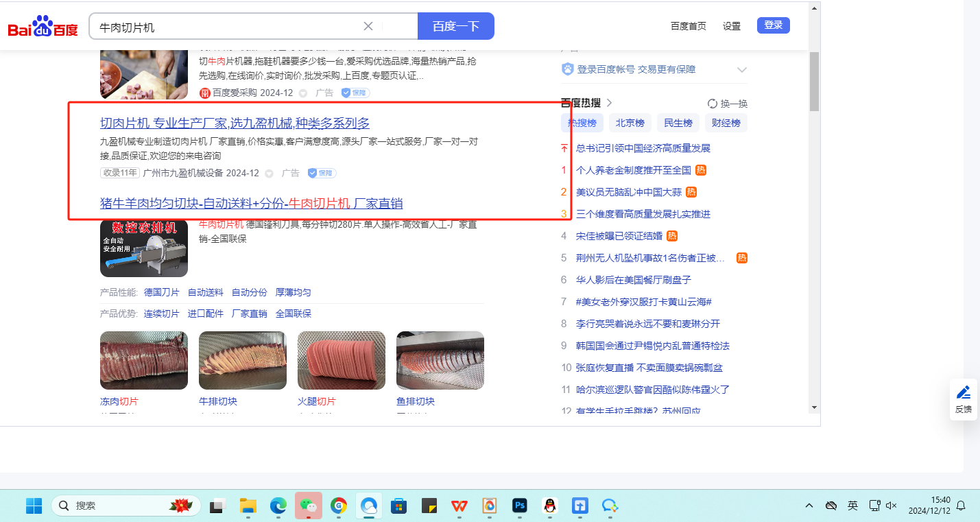This screenshot has width=980, height=522.
Task: Click the 连续切片 product advantage link
Action: coord(162,313)
